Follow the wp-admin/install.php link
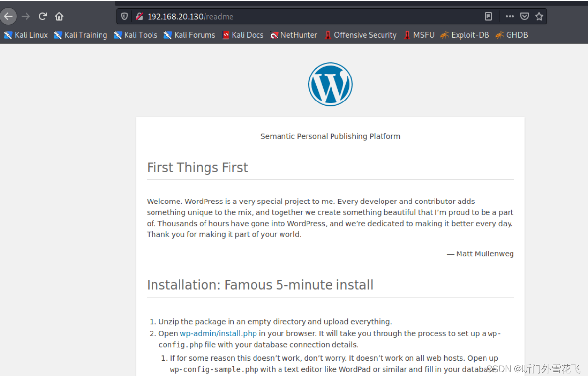588x378 pixels. click(218, 333)
